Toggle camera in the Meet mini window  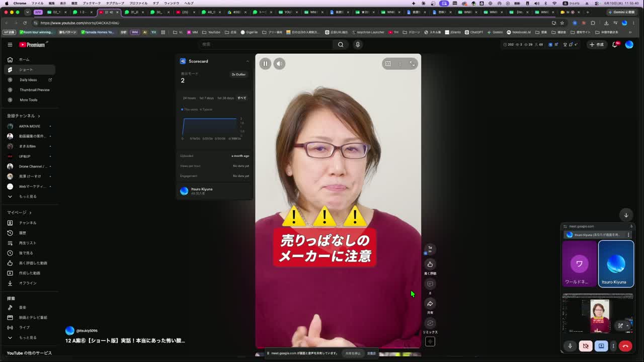click(x=586, y=346)
